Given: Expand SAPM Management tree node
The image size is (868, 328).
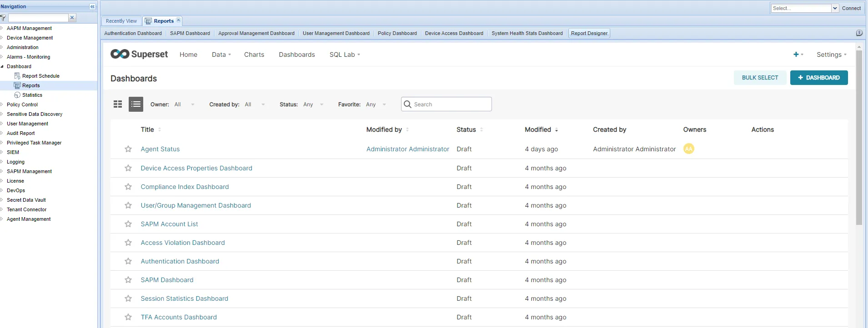Looking at the screenshot, I should (x=2, y=171).
